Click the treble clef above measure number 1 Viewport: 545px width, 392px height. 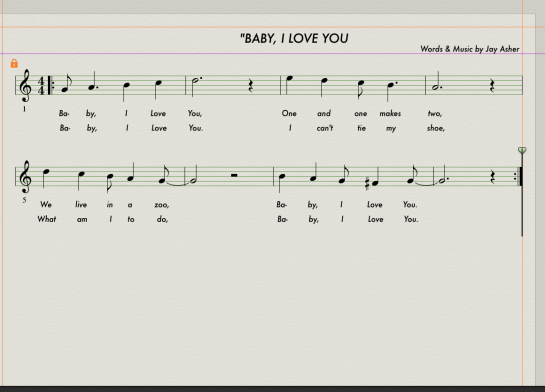(25, 85)
